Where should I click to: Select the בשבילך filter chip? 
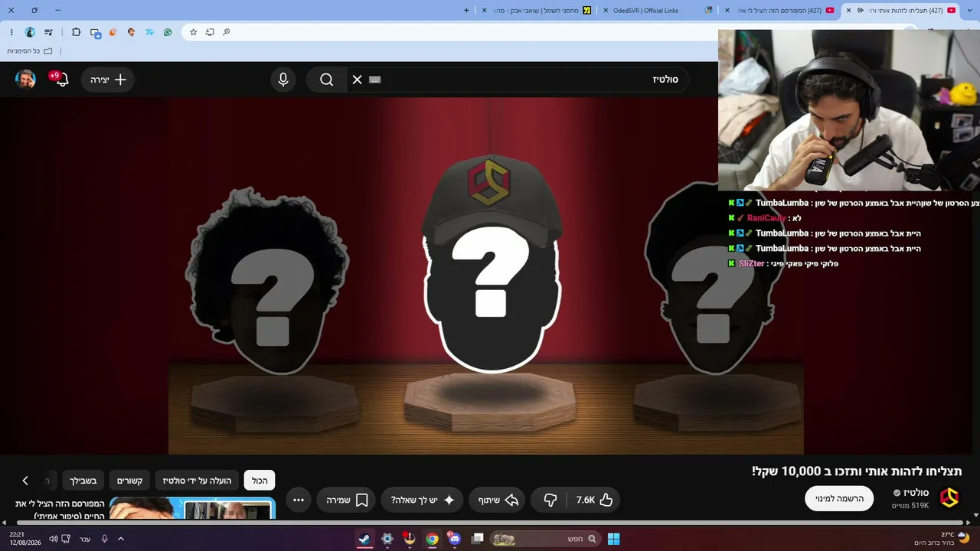pyautogui.click(x=83, y=481)
